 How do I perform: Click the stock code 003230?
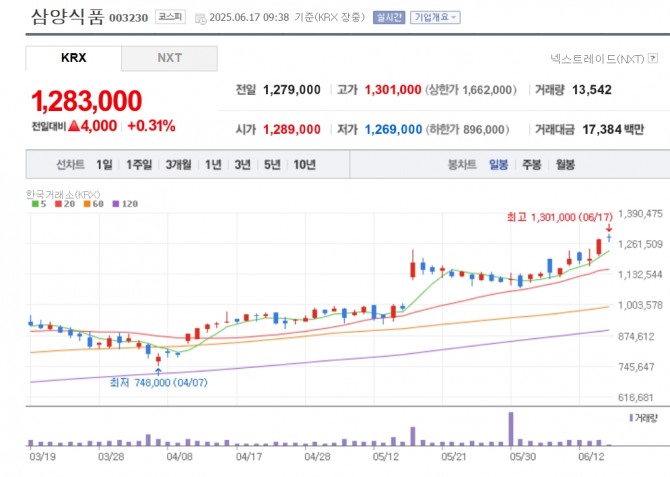(129, 18)
